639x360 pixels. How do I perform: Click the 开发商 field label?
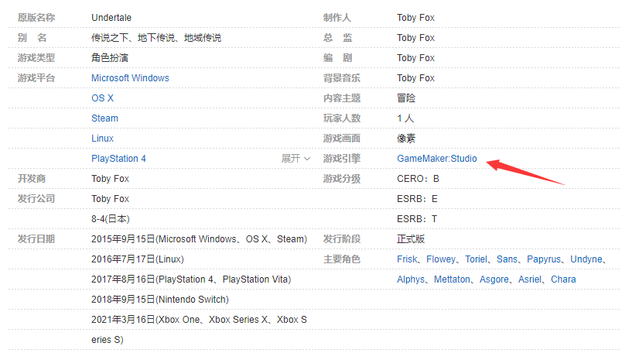pos(31,179)
